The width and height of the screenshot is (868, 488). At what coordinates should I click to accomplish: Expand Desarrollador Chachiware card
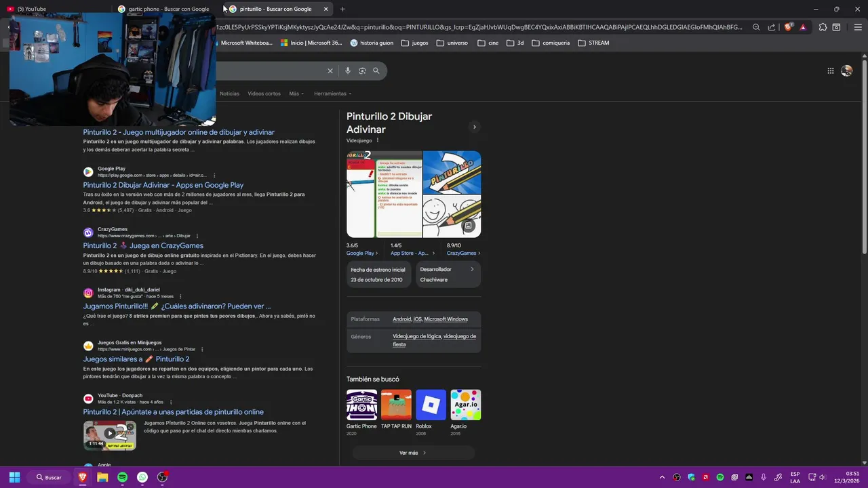(448, 274)
